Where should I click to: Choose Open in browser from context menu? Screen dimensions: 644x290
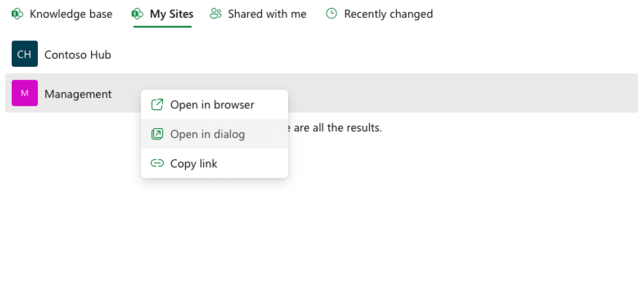(212, 105)
